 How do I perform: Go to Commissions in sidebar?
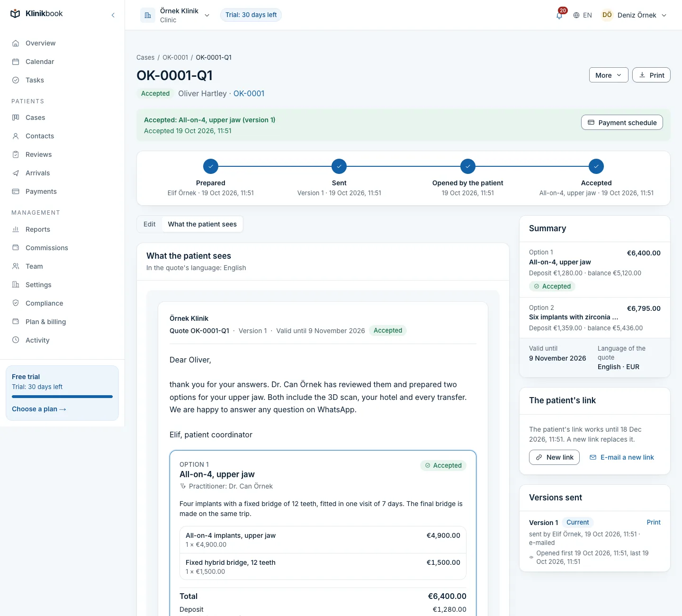click(x=63, y=248)
